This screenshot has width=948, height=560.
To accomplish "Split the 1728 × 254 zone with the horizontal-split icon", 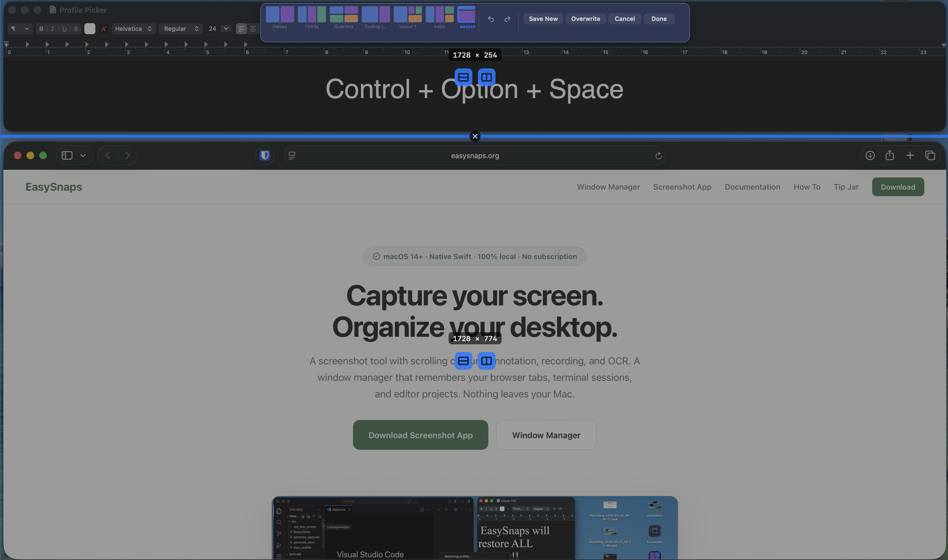I will click(463, 77).
